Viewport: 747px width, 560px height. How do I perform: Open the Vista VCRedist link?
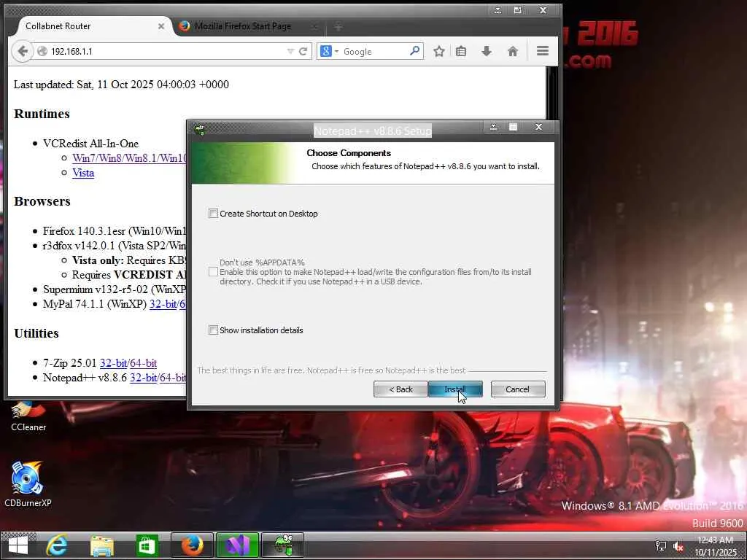tap(83, 173)
